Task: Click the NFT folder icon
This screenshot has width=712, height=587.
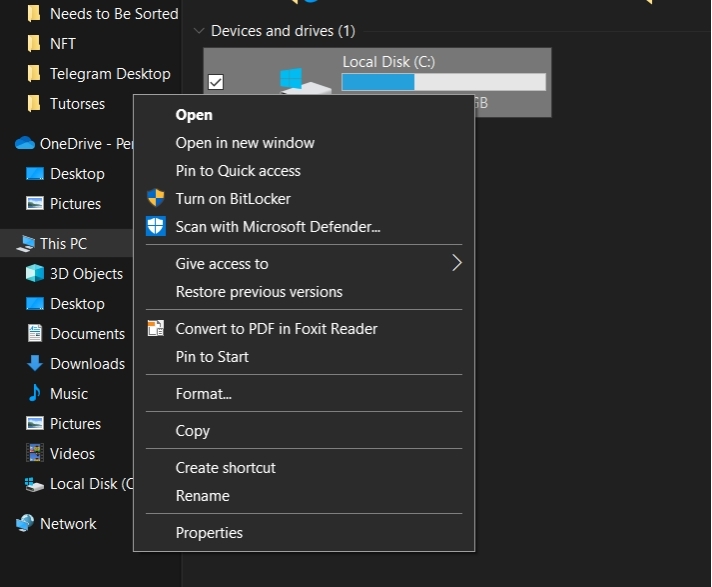Action: pos(34,44)
